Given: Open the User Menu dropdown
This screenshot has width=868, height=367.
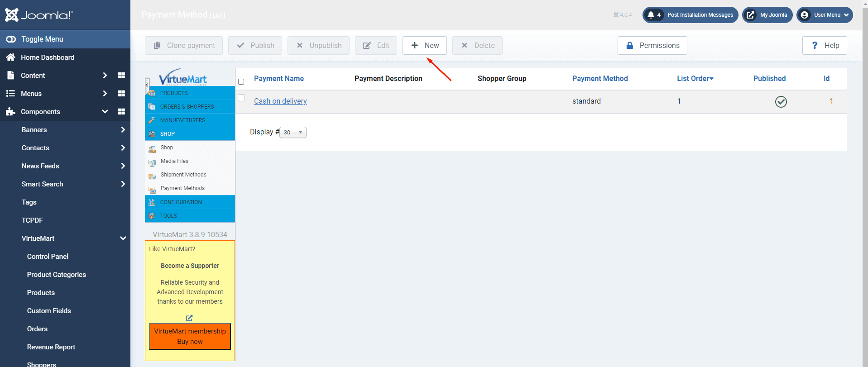Looking at the screenshot, I should [825, 15].
